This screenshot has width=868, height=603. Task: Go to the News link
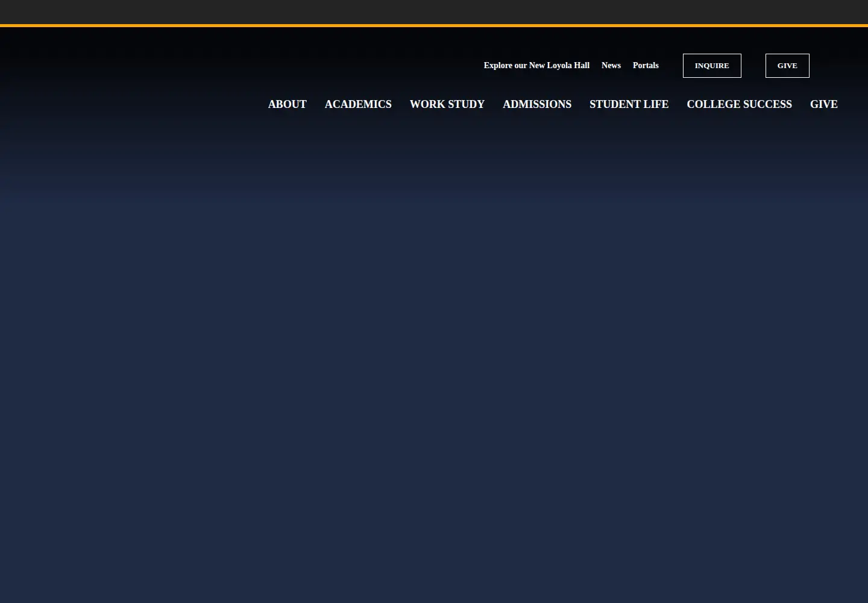click(611, 66)
